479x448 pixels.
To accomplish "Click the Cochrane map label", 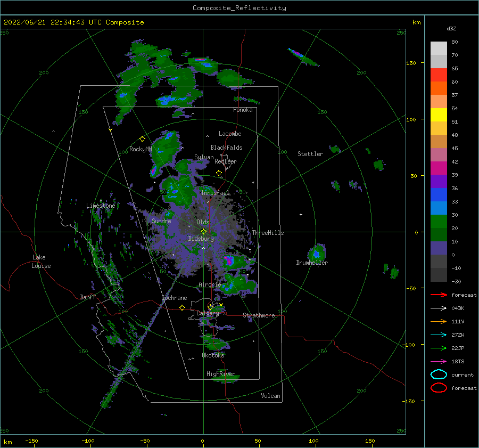I will tap(174, 298).
